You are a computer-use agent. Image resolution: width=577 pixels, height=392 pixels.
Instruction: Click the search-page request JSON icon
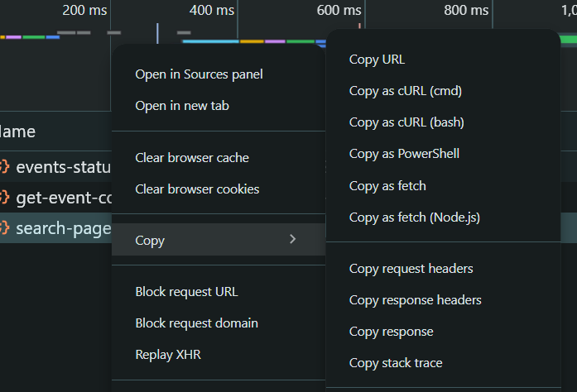click(x=4, y=227)
